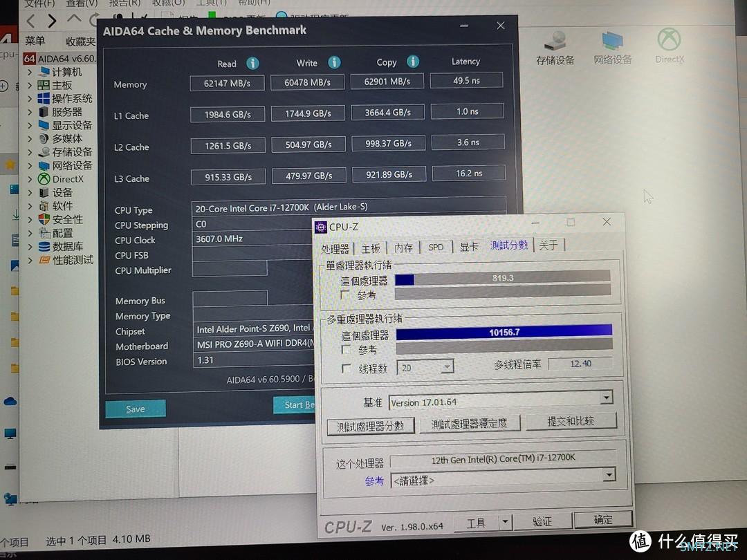Expand the 操作系统 tree node chevron
The image size is (747, 560).
(30, 99)
